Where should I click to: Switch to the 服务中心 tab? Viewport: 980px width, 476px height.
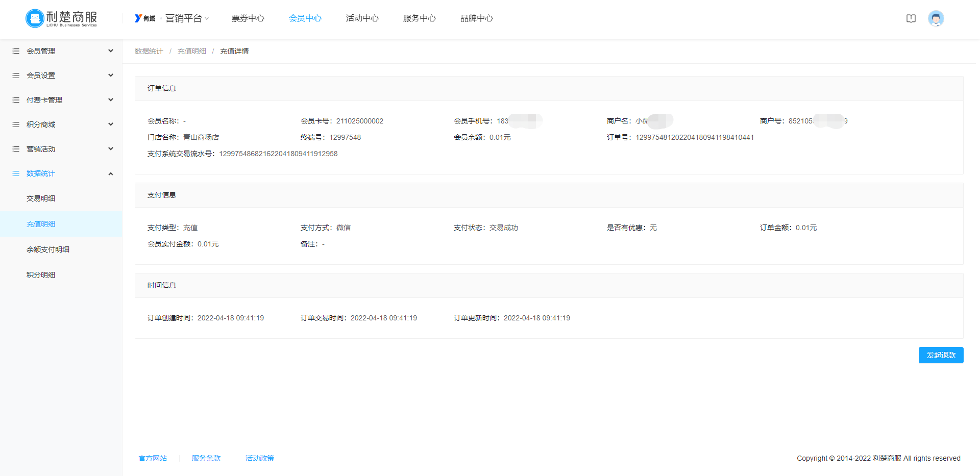tap(420, 18)
